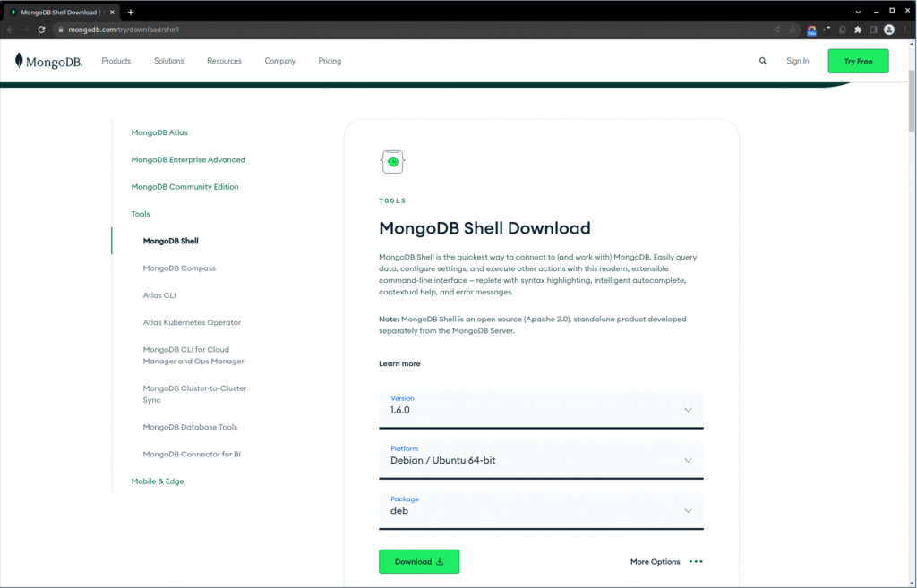The image size is (917, 588).
Task: Click the site lock icon in address bar
Action: pos(60,30)
